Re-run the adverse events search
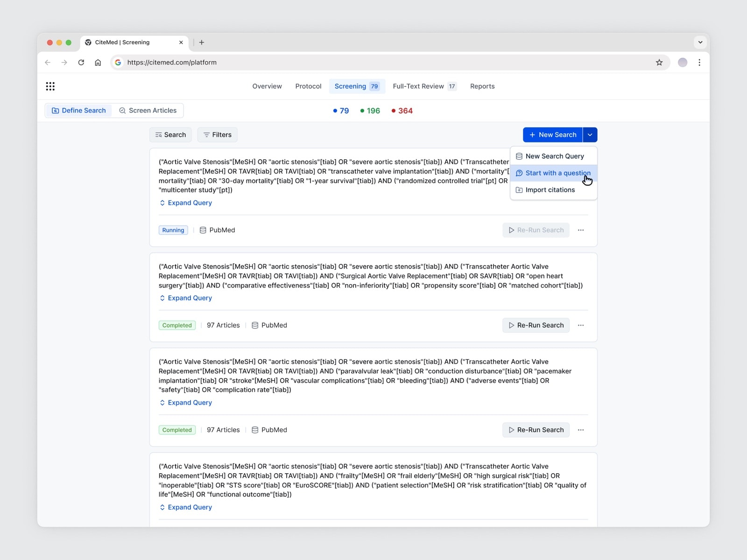 point(536,430)
